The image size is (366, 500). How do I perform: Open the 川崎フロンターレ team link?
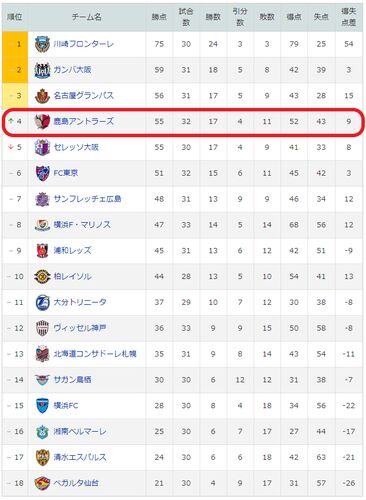(84, 44)
